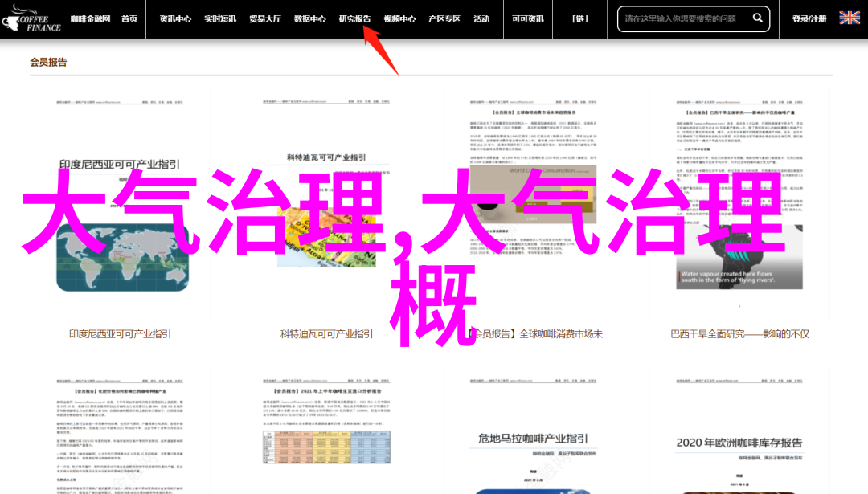This screenshot has height=494, width=868.
Task: Click the 会员报告 heading
Action: pyautogui.click(x=48, y=62)
